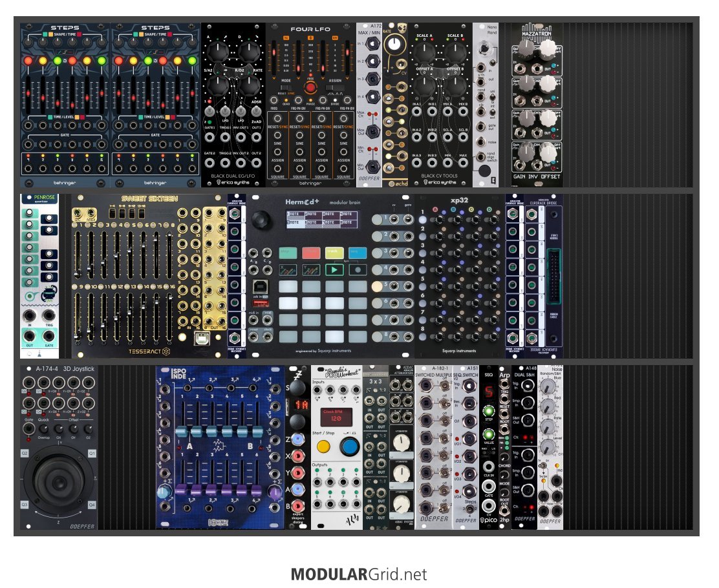719x588 pixels.
Task: Tap the red button beside Hermod+ track
Action: [311, 252]
